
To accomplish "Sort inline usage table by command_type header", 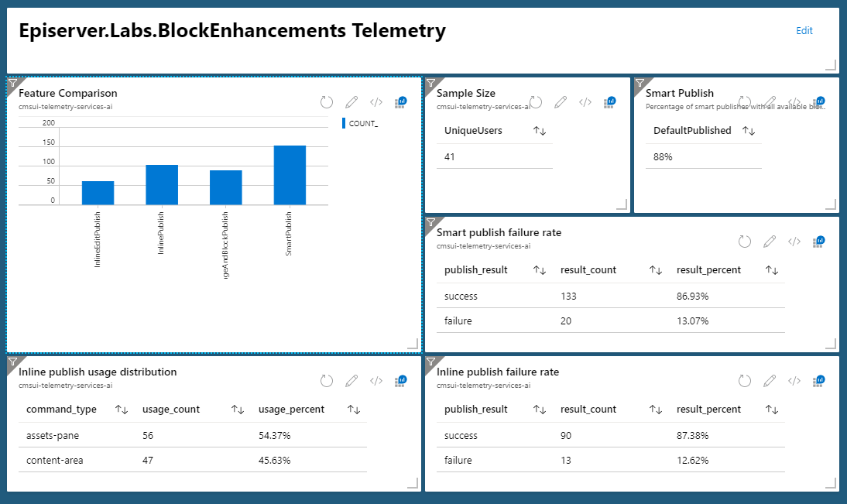I will [122, 410].
